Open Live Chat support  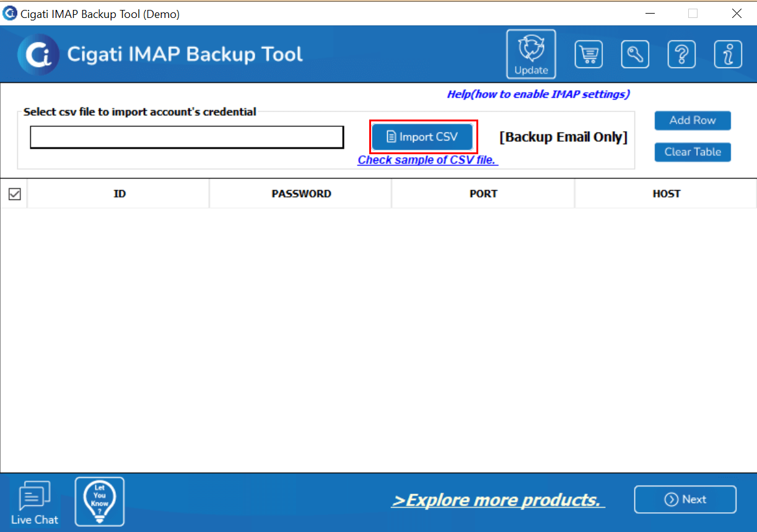point(35,504)
